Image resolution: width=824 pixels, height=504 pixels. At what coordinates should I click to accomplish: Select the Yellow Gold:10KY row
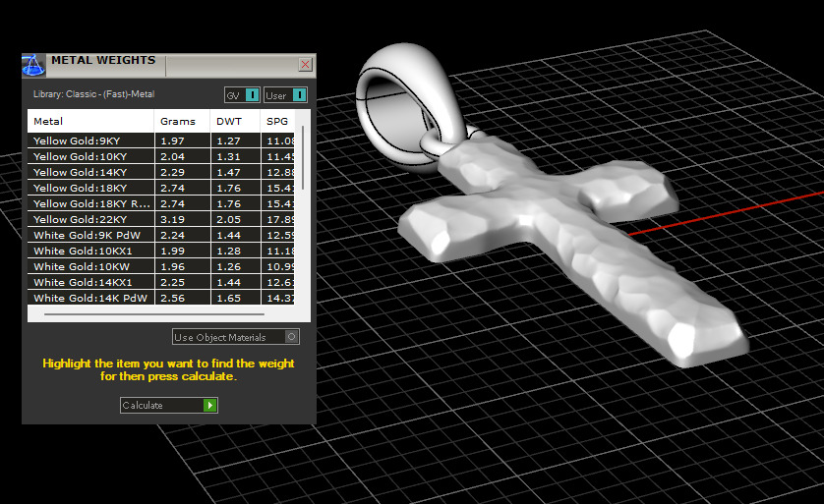point(161,156)
